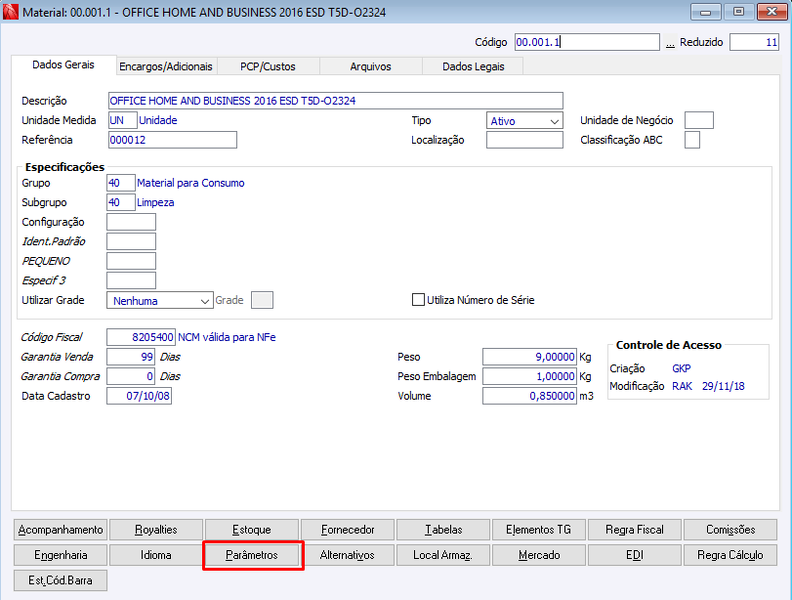The height and width of the screenshot is (600, 792).
Task: Click the Unidade de Negócio field
Action: tap(699, 121)
